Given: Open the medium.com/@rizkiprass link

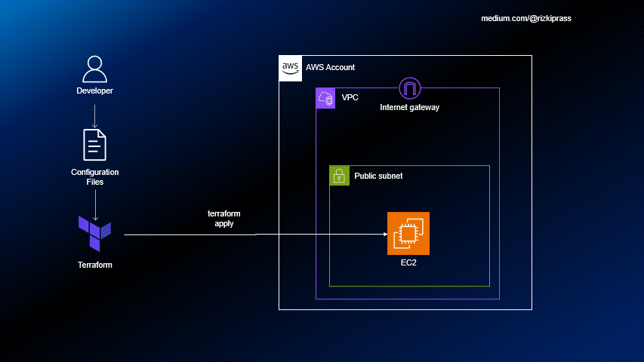Looking at the screenshot, I should pos(526,17).
